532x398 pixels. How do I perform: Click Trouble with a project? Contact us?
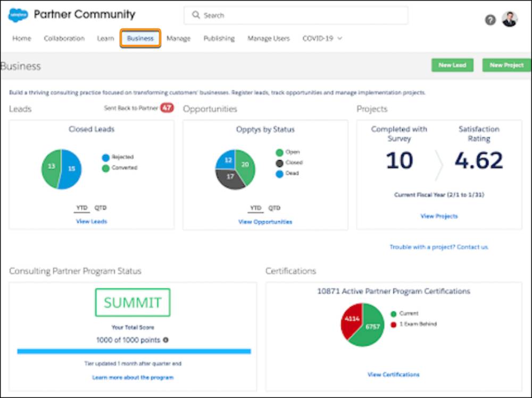coord(439,247)
